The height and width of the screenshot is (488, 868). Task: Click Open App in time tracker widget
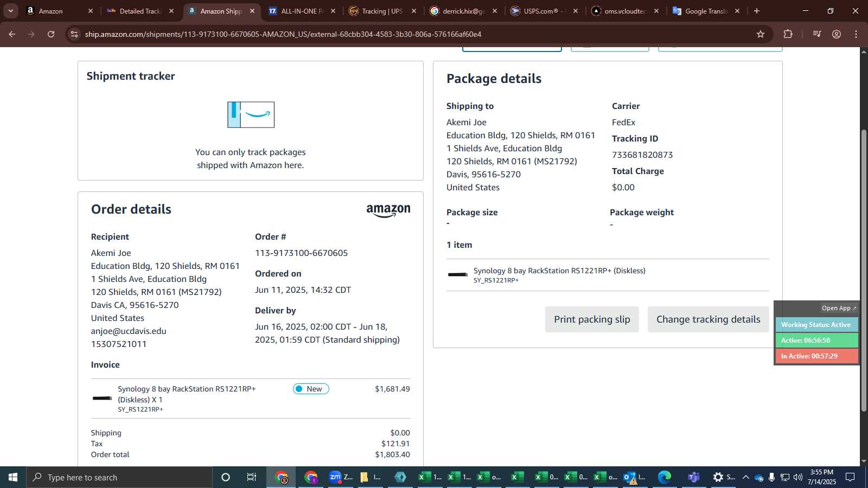click(x=839, y=308)
